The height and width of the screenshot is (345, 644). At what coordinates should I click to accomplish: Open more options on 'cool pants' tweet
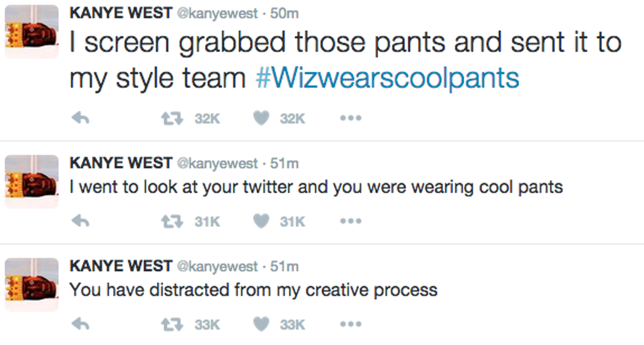point(351,222)
